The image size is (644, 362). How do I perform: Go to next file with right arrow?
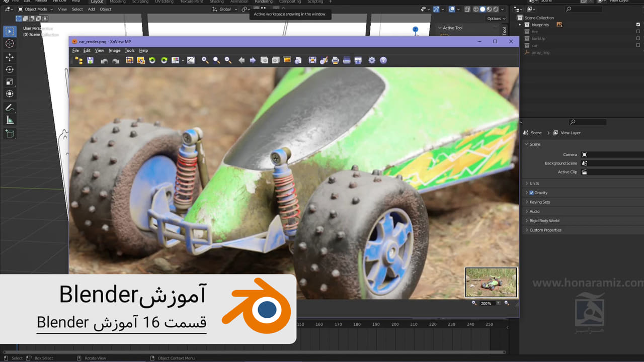(x=253, y=60)
